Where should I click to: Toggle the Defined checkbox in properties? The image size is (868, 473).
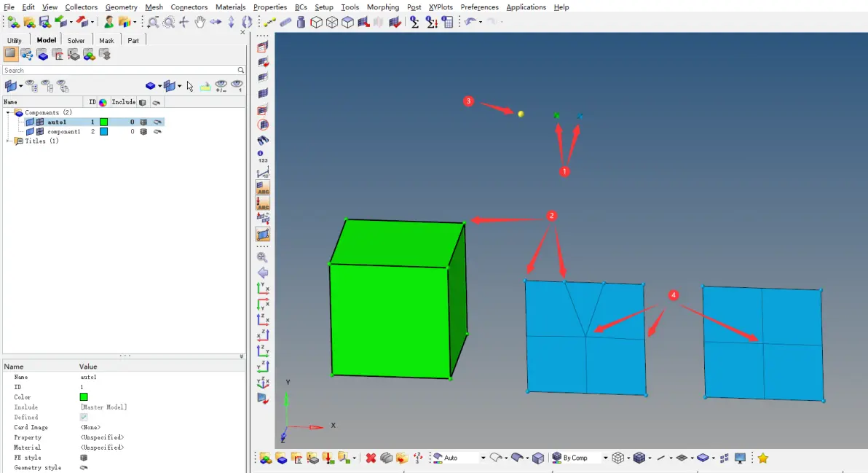coord(84,417)
